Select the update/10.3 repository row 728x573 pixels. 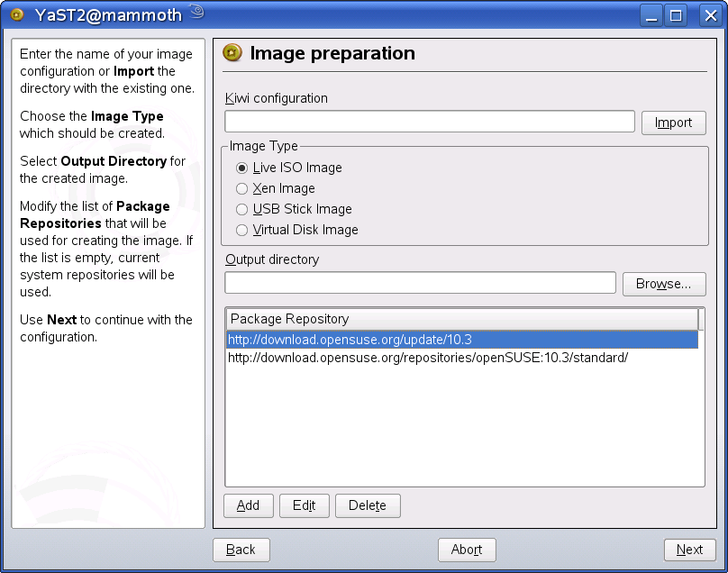coord(460,340)
